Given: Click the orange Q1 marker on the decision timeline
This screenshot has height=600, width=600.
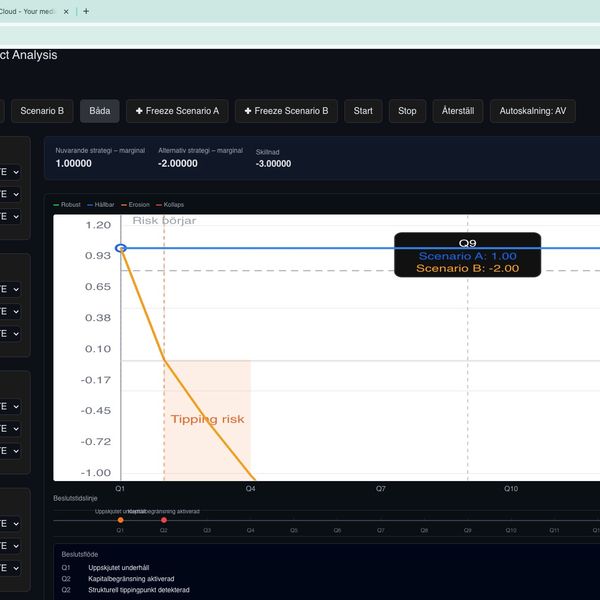Looking at the screenshot, I should coord(120,520).
